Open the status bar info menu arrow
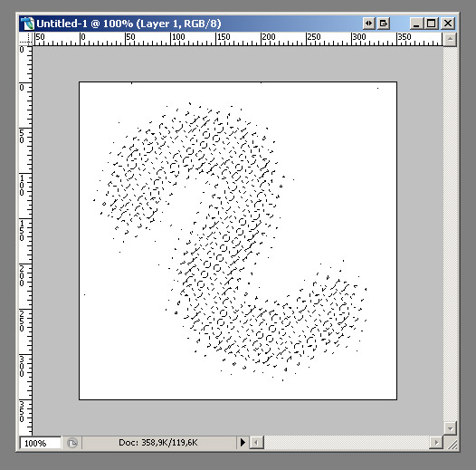Image resolution: width=476 pixels, height=470 pixels. pos(243,442)
